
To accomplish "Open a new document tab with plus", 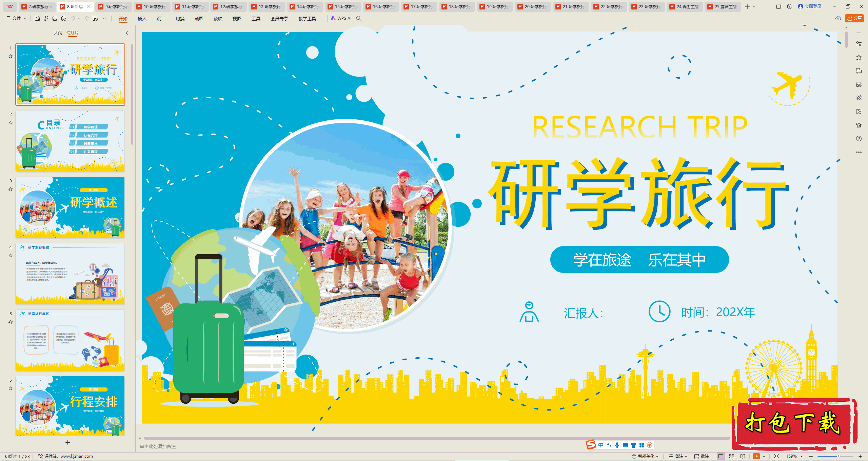I will [747, 6].
